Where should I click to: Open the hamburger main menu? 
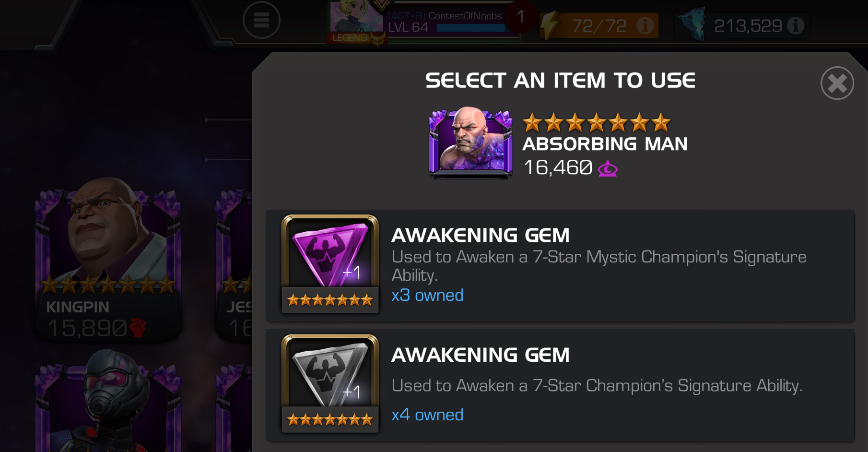261,20
